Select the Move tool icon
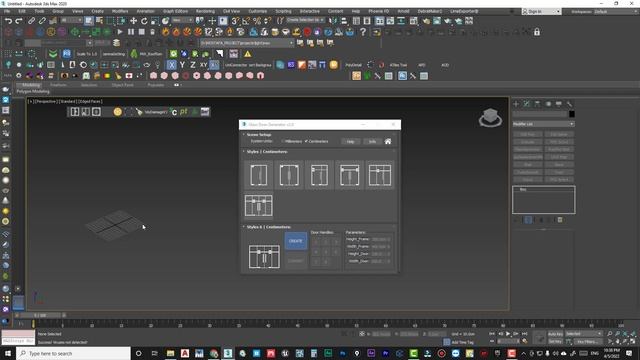The width and height of the screenshot is (640, 360). [133, 21]
